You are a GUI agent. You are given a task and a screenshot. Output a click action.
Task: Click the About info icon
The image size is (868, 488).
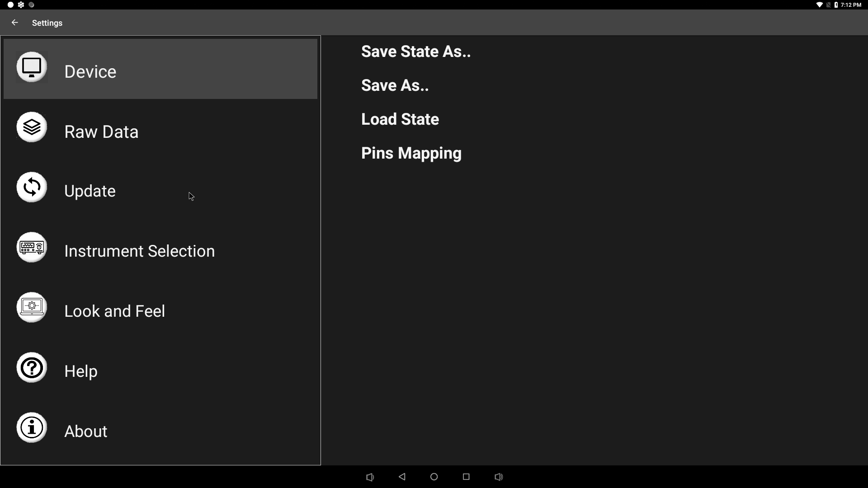click(x=32, y=427)
